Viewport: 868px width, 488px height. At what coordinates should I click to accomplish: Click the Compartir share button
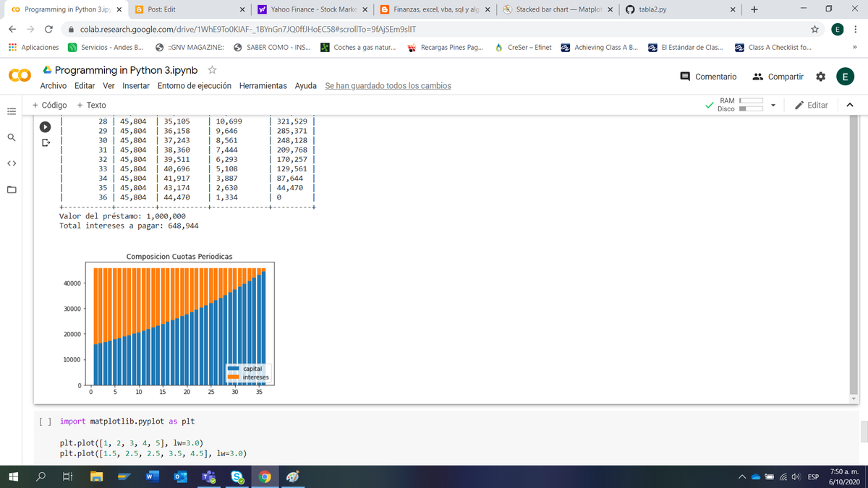[x=778, y=77]
